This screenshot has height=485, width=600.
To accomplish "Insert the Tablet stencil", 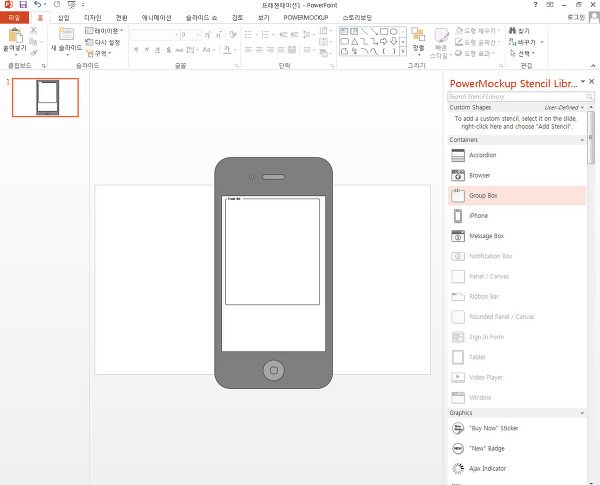I will pos(517,357).
